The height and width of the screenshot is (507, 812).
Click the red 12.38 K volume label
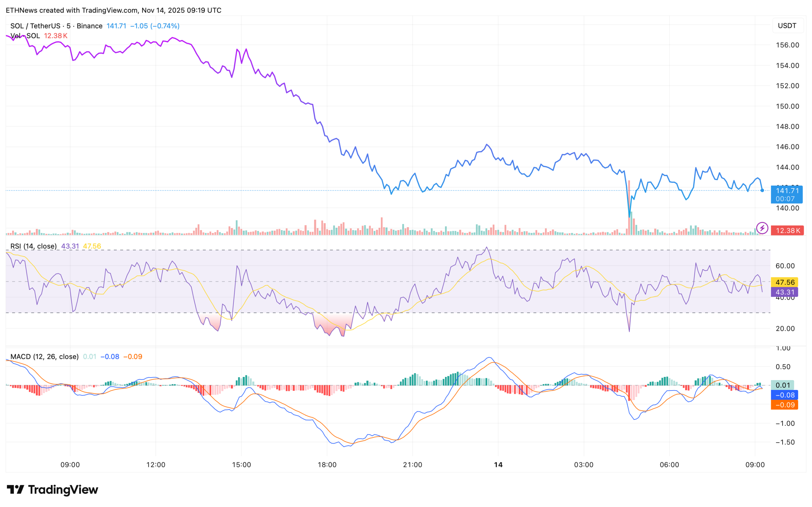787,230
